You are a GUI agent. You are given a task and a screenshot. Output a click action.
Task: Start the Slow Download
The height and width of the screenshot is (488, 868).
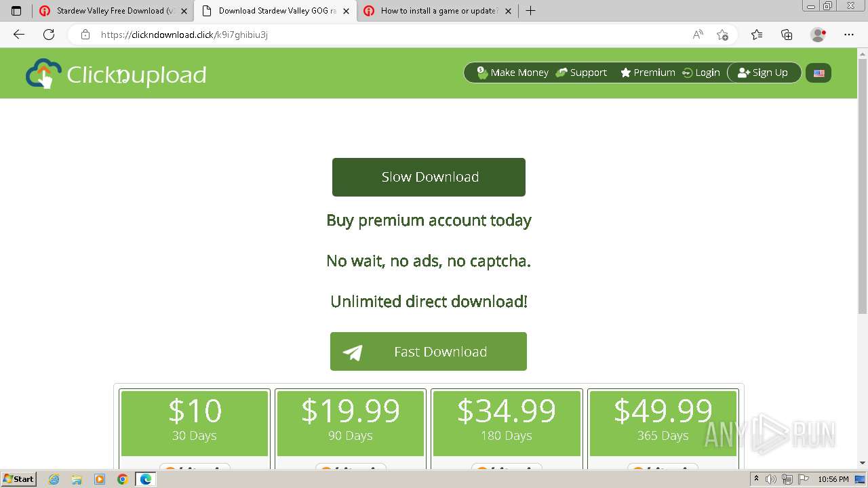coord(429,177)
